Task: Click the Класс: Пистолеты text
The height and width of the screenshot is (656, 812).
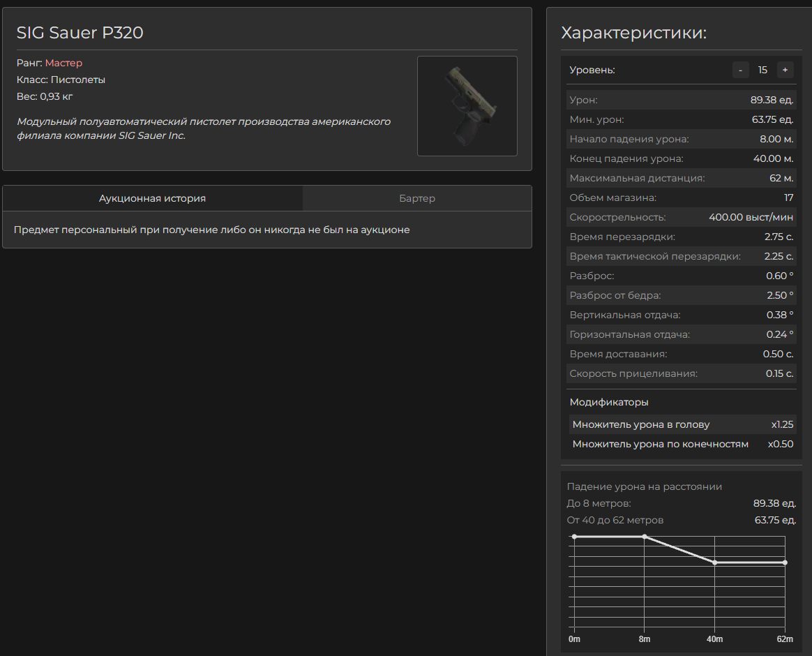Action: (x=61, y=80)
